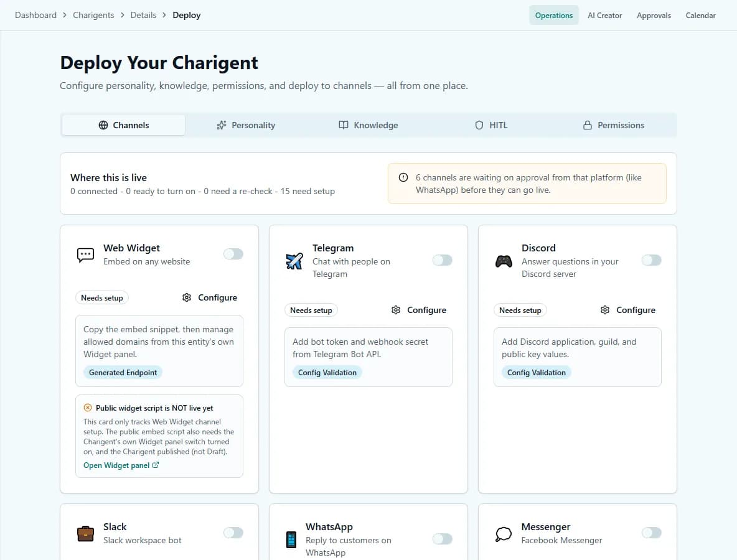This screenshot has height=560, width=737.
Task: Click the Deploy breadcrumb text
Action: pos(187,15)
